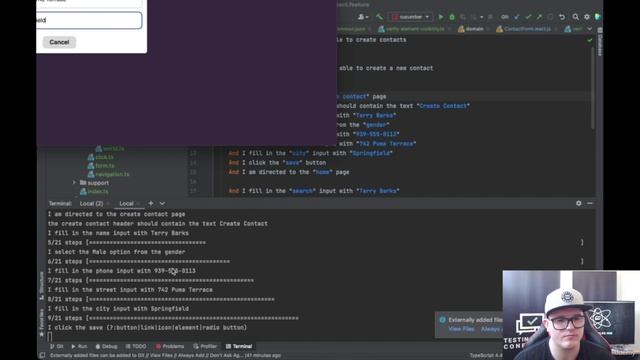640x360 pixels.
Task: Open click.ts in project tree
Action: [x=101, y=157]
